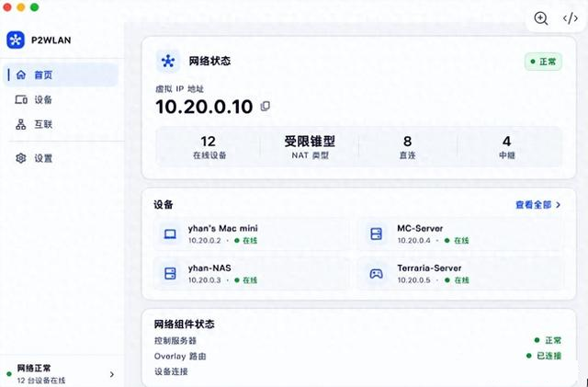This screenshot has width=588, height=387.
Task: Click the green macOS maximize window button
Action: tap(35, 7)
